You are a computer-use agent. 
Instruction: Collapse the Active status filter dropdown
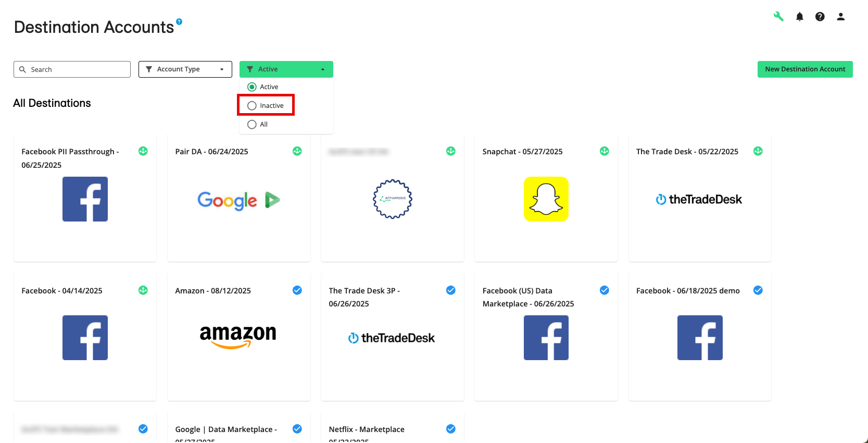click(x=286, y=69)
